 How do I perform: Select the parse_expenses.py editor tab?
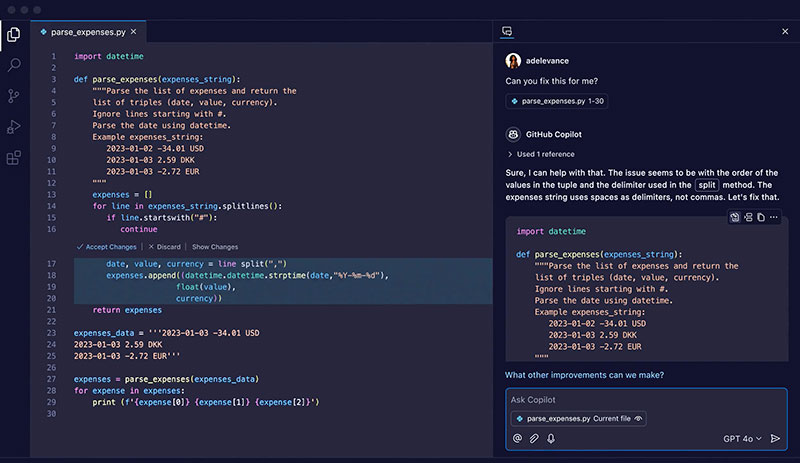tap(80, 32)
